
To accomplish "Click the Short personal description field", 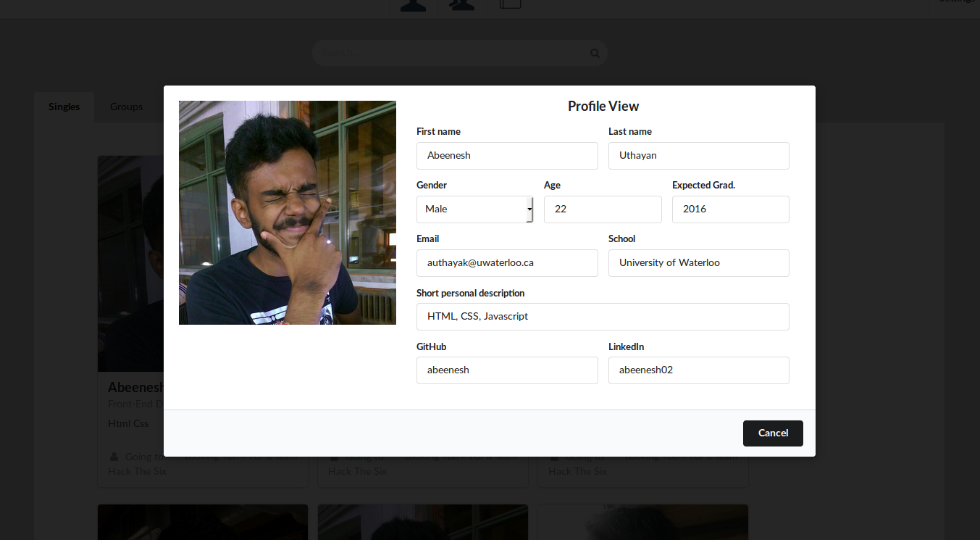I will click(603, 316).
